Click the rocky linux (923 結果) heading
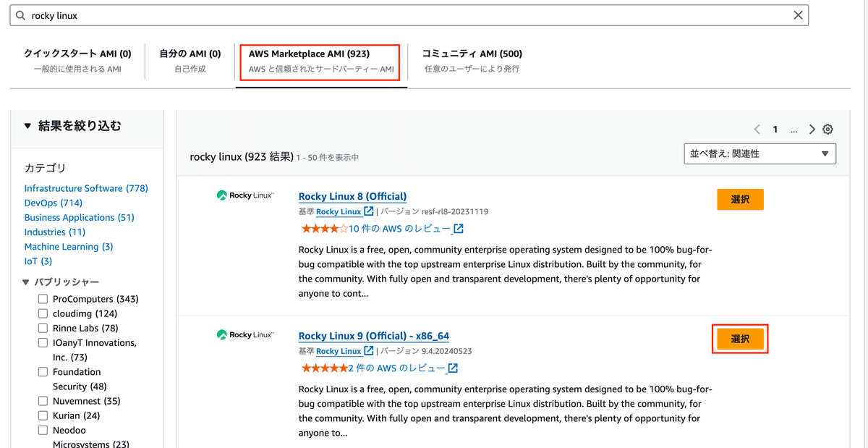 pos(242,156)
